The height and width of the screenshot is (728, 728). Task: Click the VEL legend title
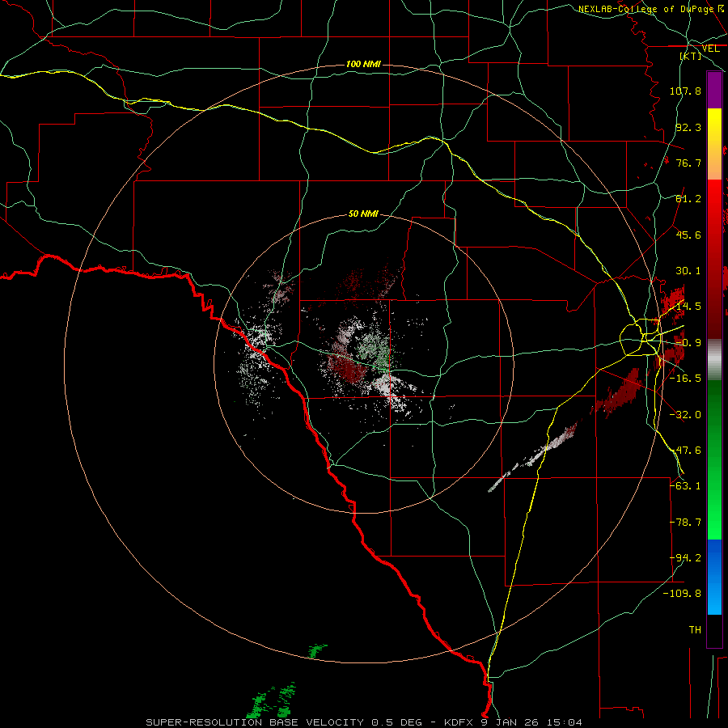pyautogui.click(x=710, y=49)
